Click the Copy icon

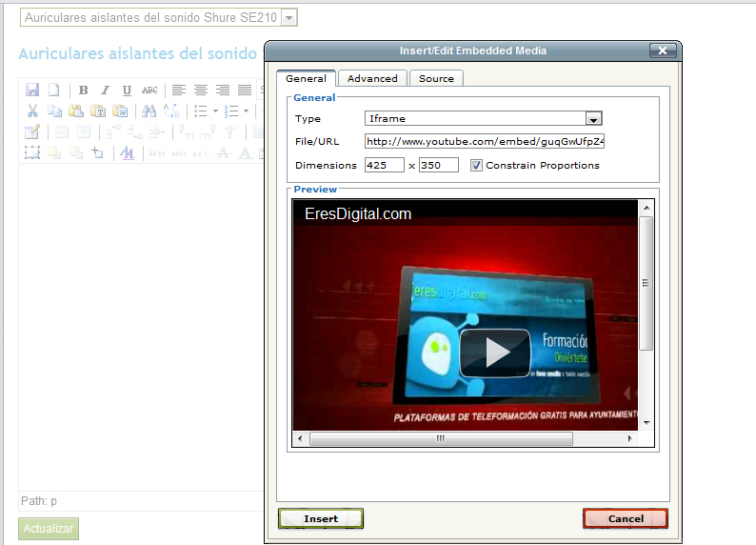tap(54, 111)
